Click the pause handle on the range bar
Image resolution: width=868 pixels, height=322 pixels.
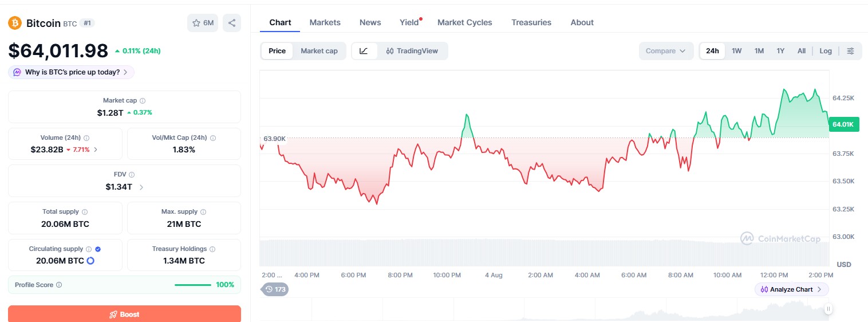(828, 309)
